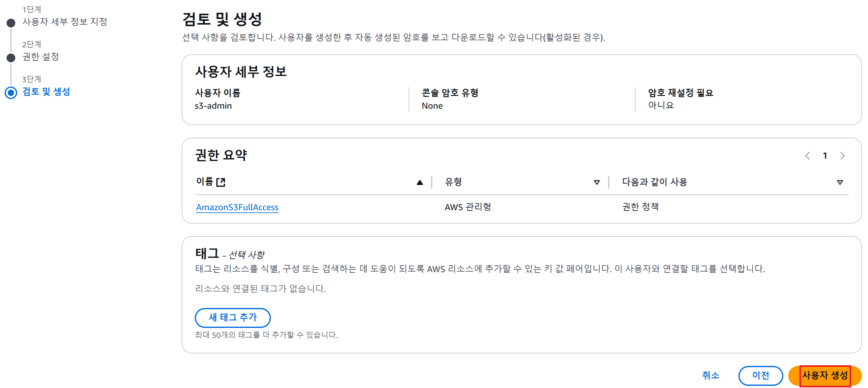Go to step 사용자 세부 정보 지정
The image size is (868, 388).
(x=65, y=22)
